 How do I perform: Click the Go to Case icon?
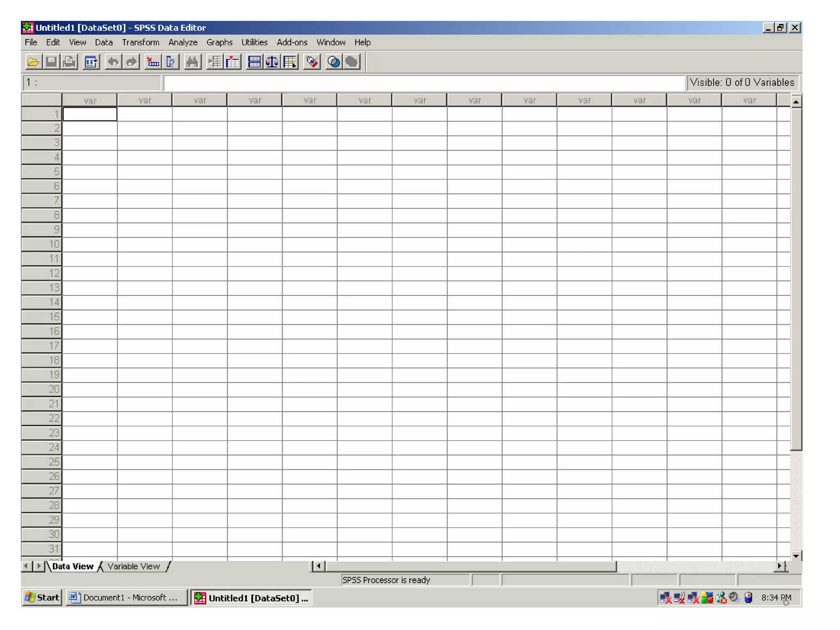tap(153, 62)
